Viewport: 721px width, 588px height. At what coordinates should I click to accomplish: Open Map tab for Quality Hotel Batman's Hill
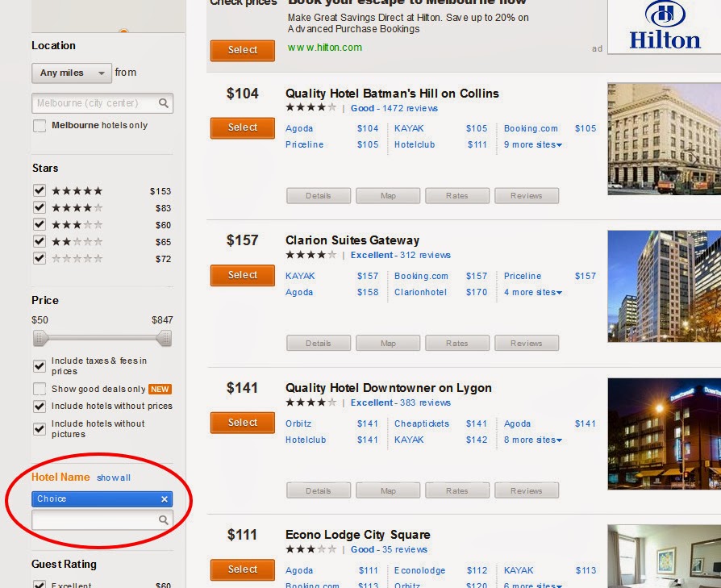(388, 195)
